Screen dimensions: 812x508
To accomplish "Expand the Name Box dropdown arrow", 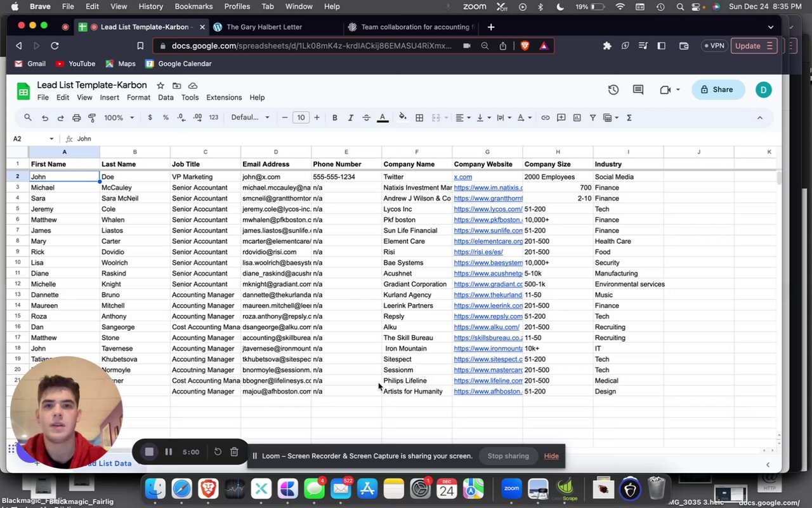I will pos(51,139).
